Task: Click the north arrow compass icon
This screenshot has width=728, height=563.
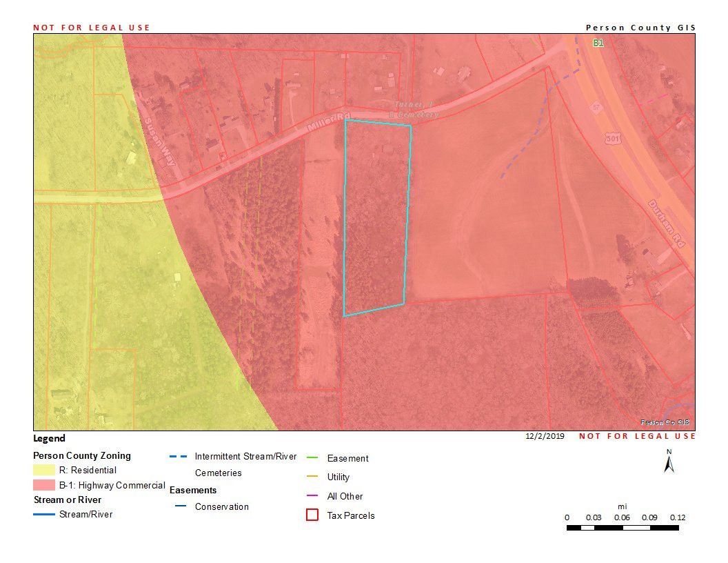Action: pyautogui.click(x=668, y=462)
